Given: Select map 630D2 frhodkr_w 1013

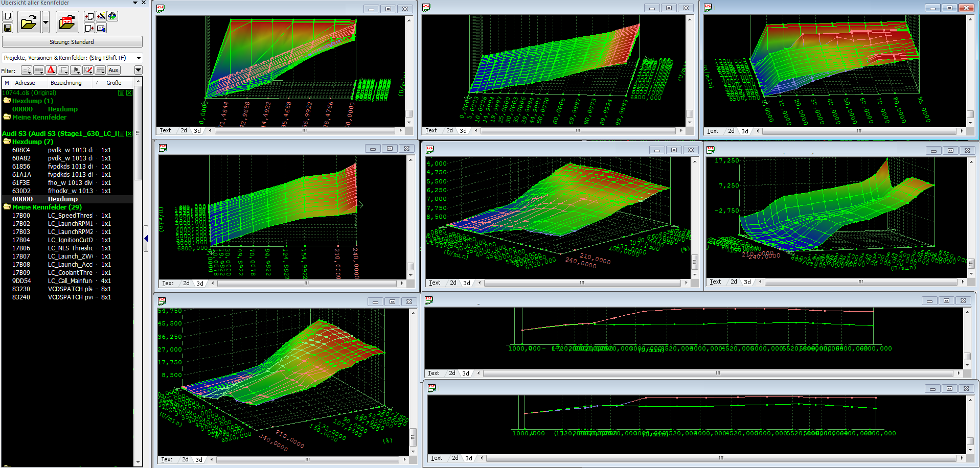Looking at the screenshot, I should 67,191.
